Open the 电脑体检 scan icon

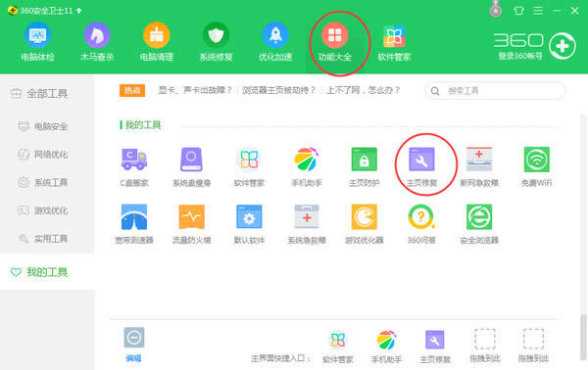click(37, 41)
